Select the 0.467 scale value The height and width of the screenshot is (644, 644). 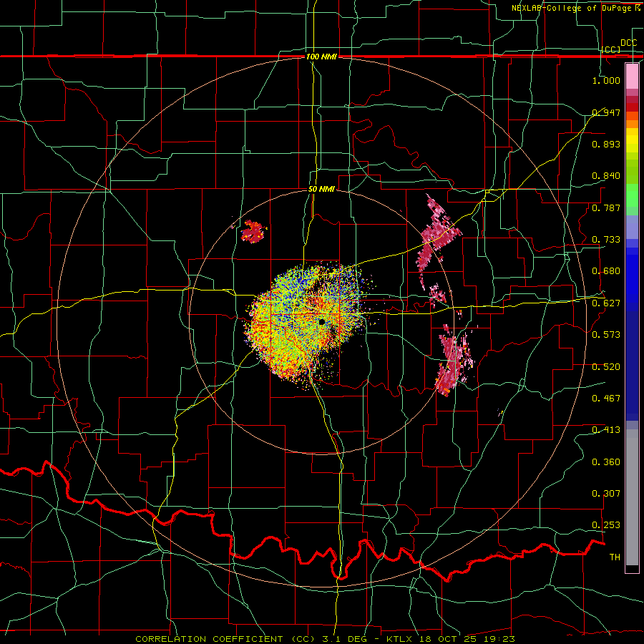pos(606,398)
